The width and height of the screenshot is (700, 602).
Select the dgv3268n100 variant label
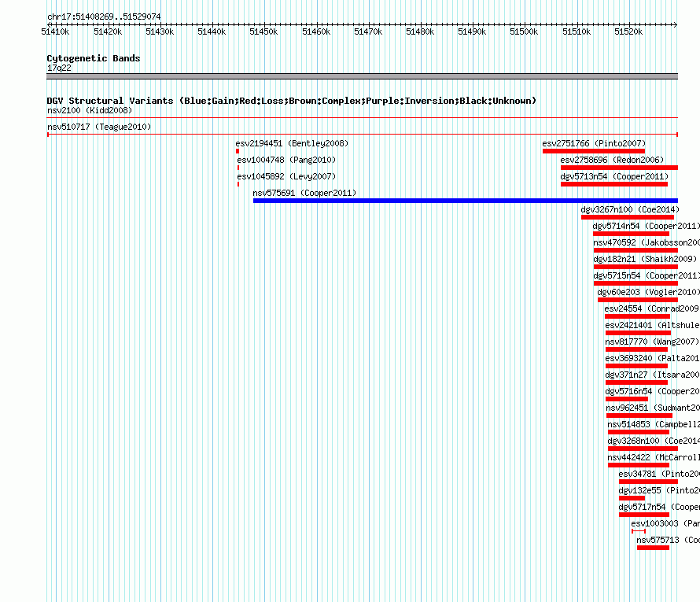654,441
